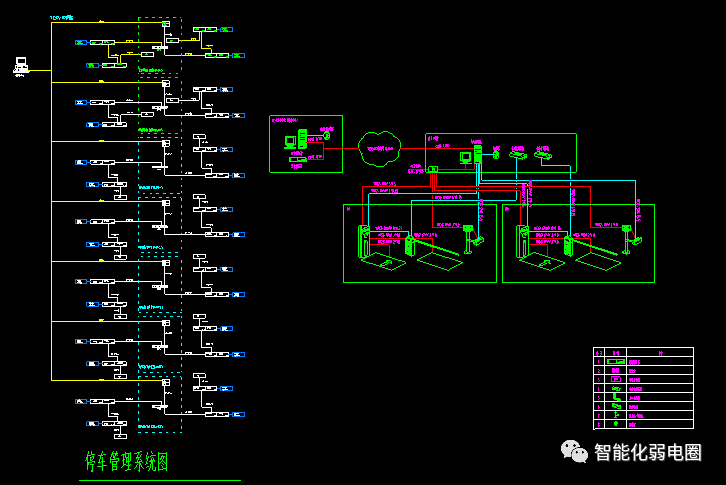726x485 pixels.
Task: Select green monitor in left management center box
Action: coord(290,142)
